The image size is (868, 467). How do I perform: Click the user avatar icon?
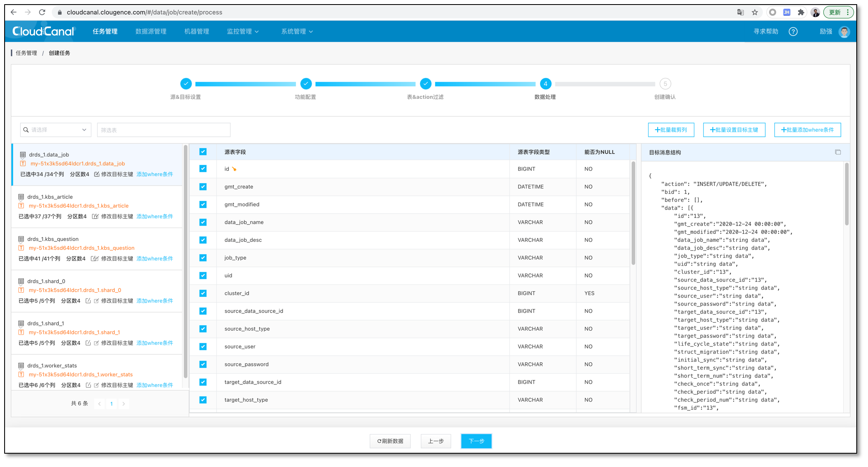click(844, 32)
